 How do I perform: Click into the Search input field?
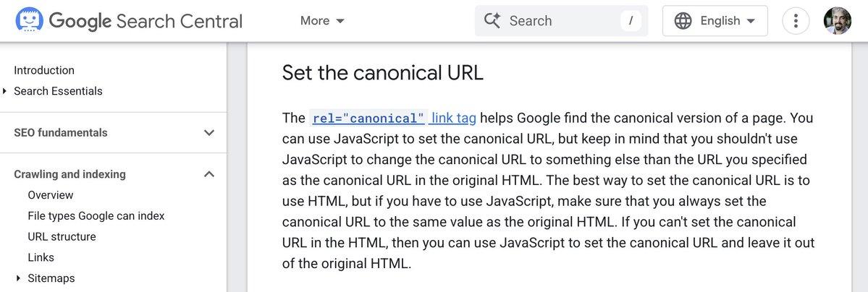557,21
